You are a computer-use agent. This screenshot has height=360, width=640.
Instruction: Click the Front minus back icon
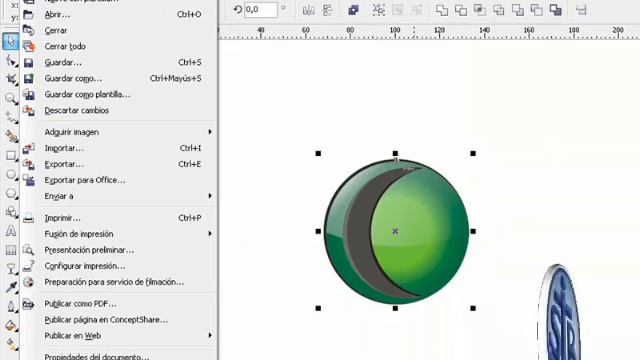point(518,10)
